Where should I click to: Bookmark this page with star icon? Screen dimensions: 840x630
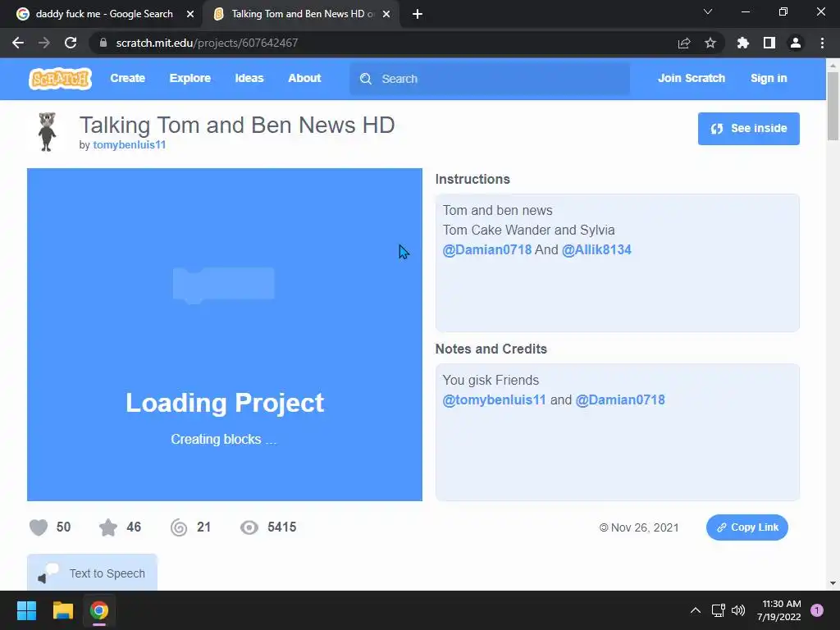click(710, 43)
